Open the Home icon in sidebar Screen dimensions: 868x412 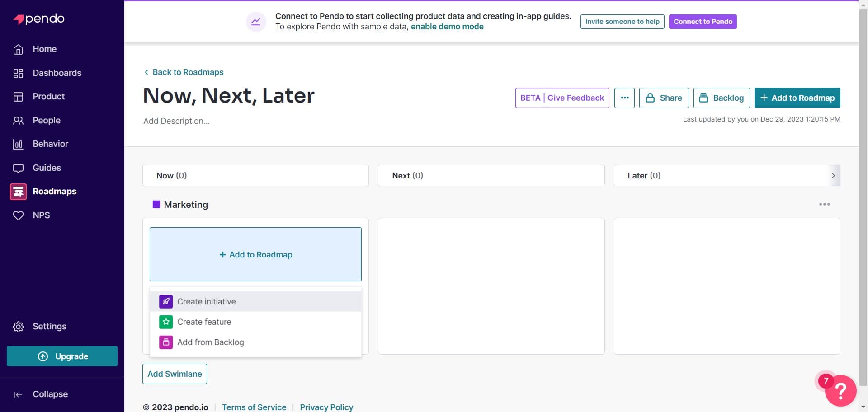coord(18,49)
